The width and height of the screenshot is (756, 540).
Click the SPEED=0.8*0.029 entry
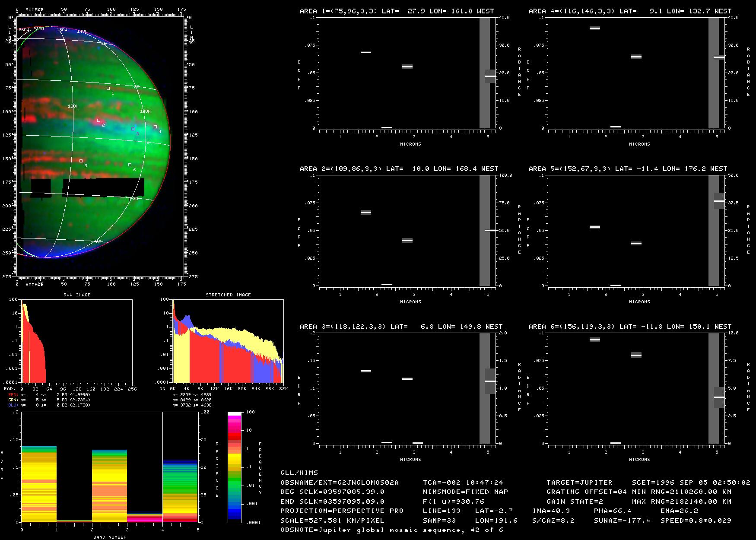pyautogui.click(x=696, y=521)
